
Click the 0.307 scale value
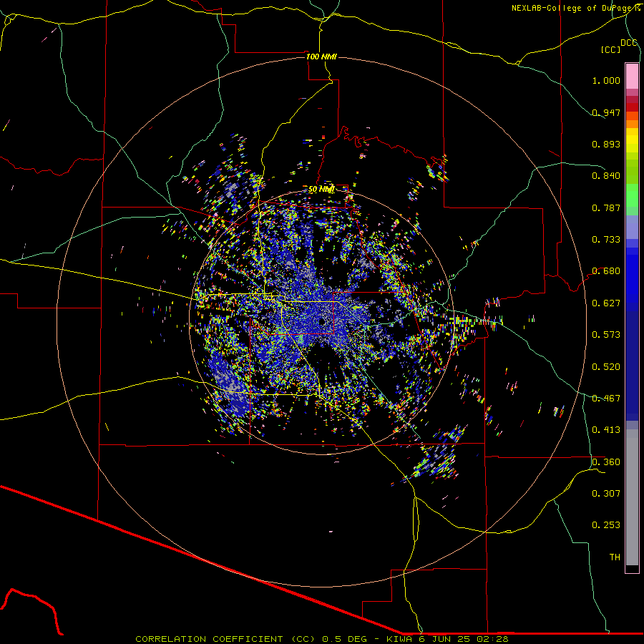click(606, 494)
